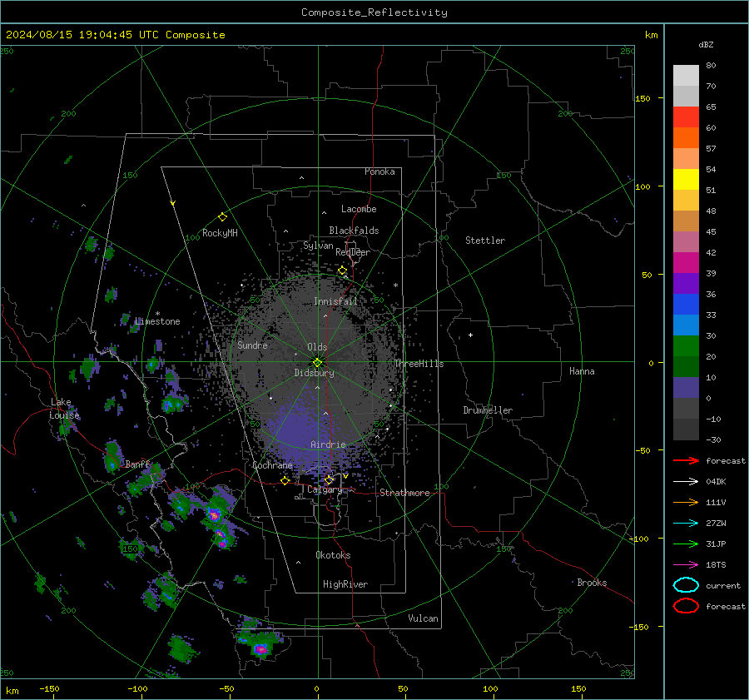Click the Olds town label
This screenshot has width=749, height=700.
point(317,347)
